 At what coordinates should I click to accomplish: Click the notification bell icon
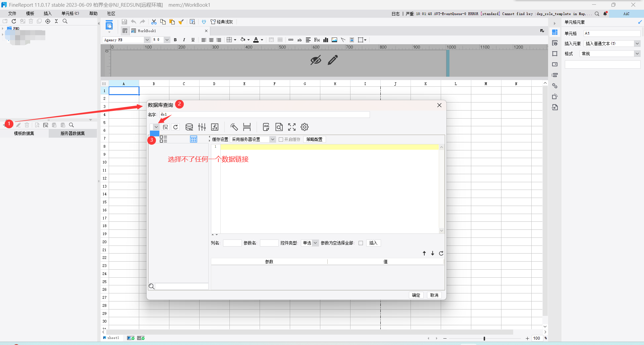pos(605,14)
